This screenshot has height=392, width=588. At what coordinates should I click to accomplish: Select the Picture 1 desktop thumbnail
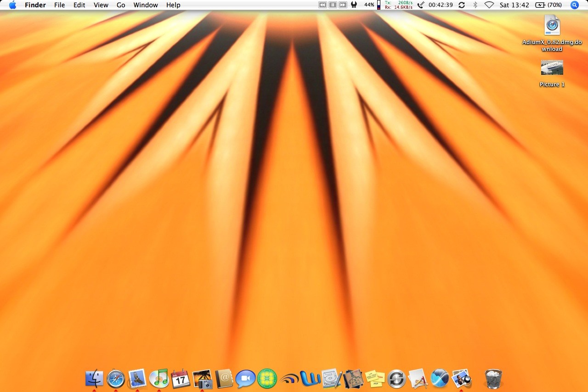(552, 68)
